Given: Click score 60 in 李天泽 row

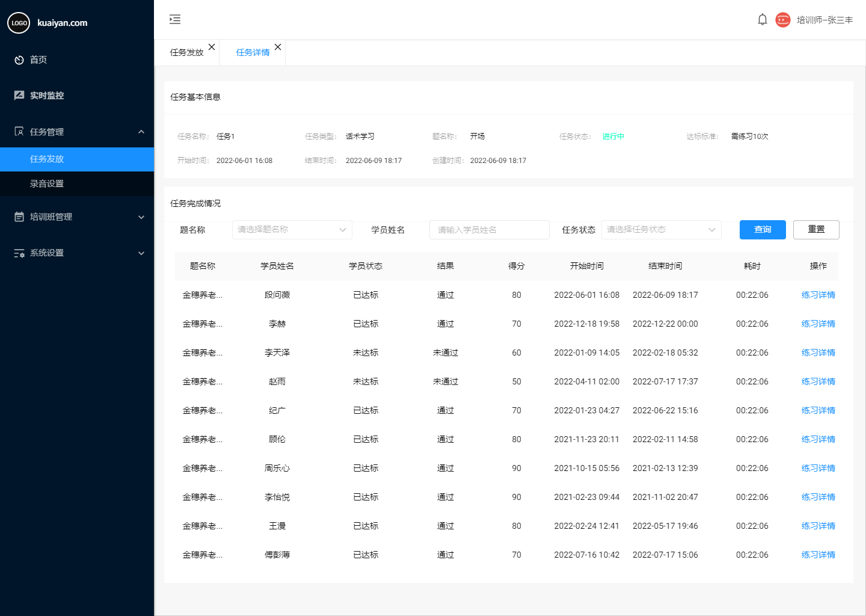Looking at the screenshot, I should click(517, 353).
